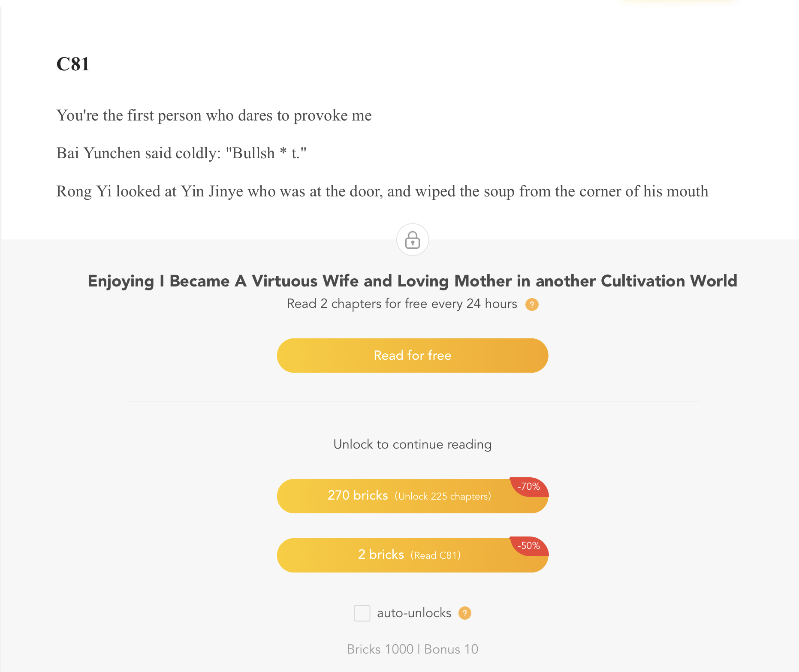Click the novel title in paywall header
The width and height of the screenshot is (799, 672).
[x=412, y=281]
